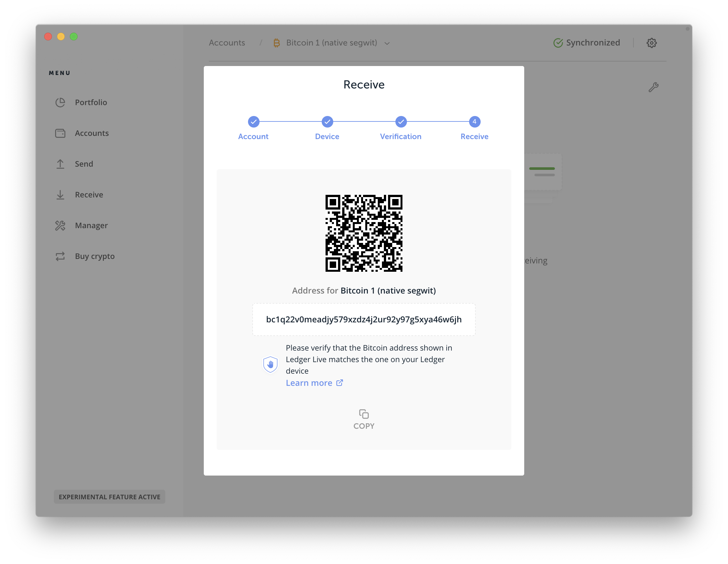Click the COPY button label
Image resolution: width=728 pixels, height=564 pixels.
pyautogui.click(x=364, y=426)
